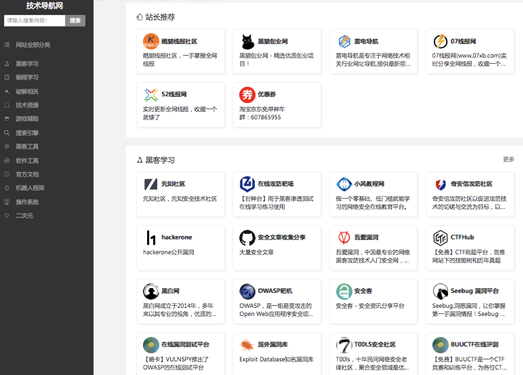Click the Seebug round logo

440,291
